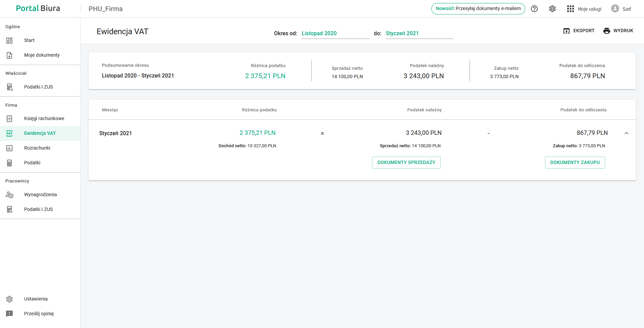The image size is (644, 328).
Task: Open Podatki under Firma section
Action: pyautogui.click(x=32, y=163)
